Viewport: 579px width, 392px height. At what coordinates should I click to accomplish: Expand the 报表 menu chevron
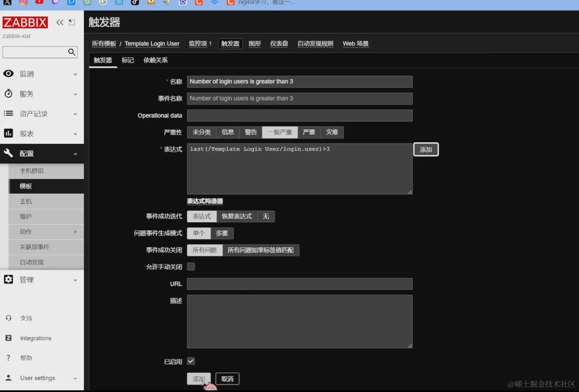75,134
